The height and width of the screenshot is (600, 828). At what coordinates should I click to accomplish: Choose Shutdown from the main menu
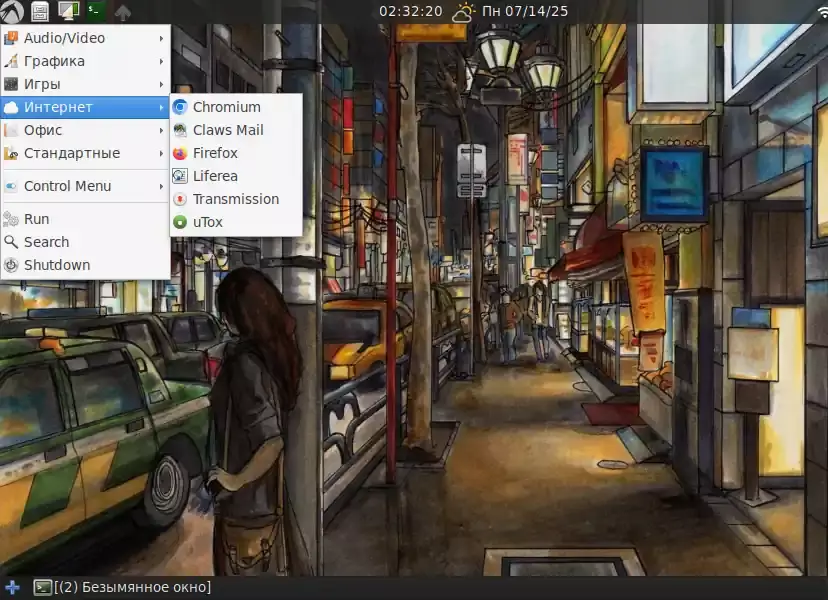click(x=85, y=265)
